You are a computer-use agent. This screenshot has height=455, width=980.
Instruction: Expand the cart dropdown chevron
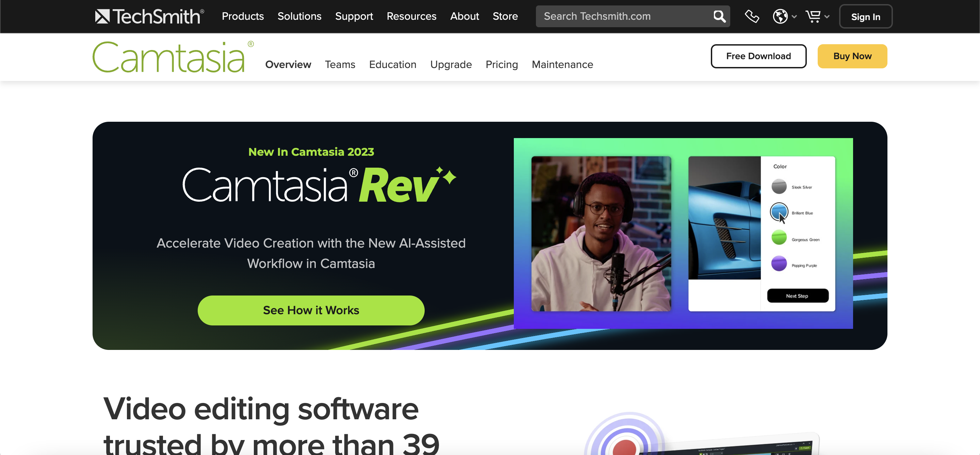(x=827, y=17)
